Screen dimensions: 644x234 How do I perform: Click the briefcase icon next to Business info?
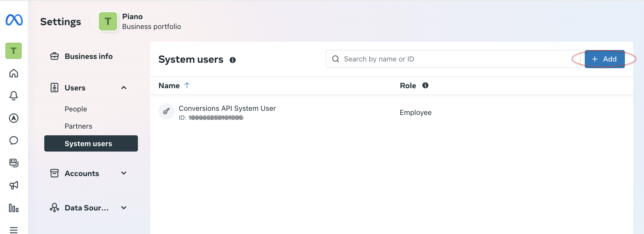[x=54, y=56]
